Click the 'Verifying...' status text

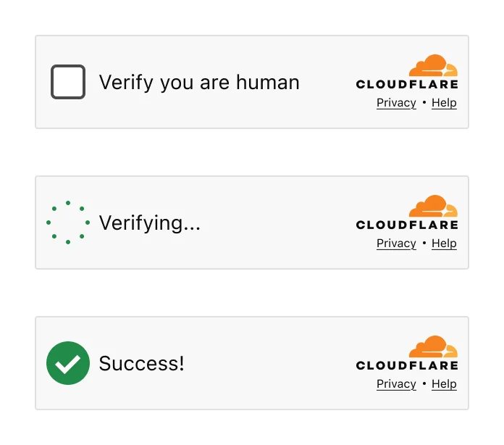click(x=149, y=223)
